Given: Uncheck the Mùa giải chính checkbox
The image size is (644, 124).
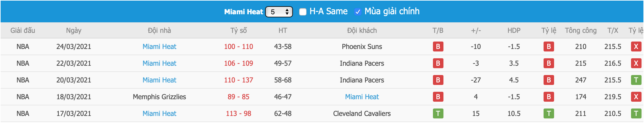Looking at the screenshot, I should [x=358, y=12].
